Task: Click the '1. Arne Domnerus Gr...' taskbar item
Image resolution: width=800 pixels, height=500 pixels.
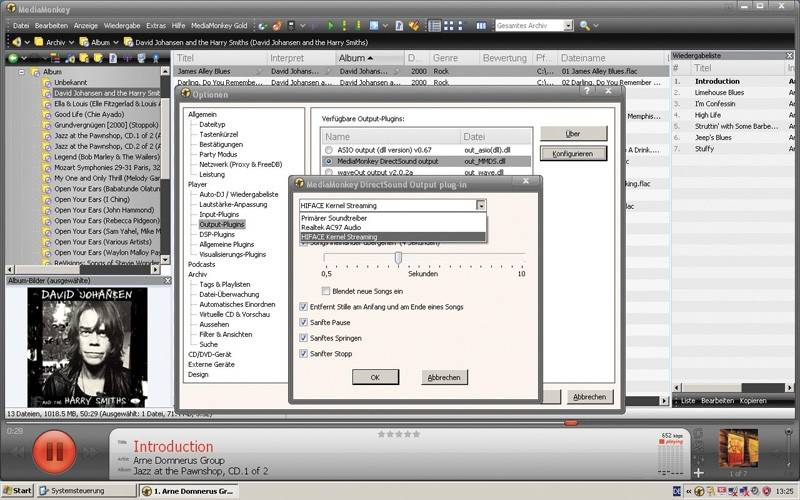Action: (x=188, y=491)
